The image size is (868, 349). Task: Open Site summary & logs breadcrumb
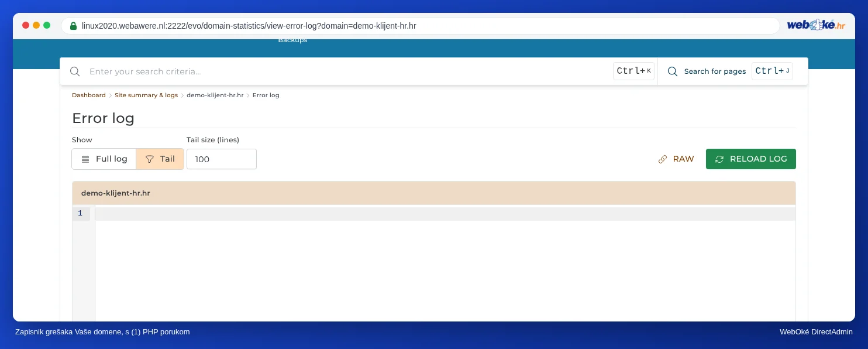(146, 95)
